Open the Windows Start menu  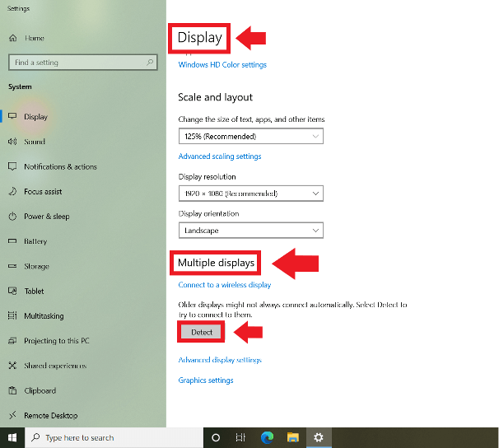[x=12, y=438]
